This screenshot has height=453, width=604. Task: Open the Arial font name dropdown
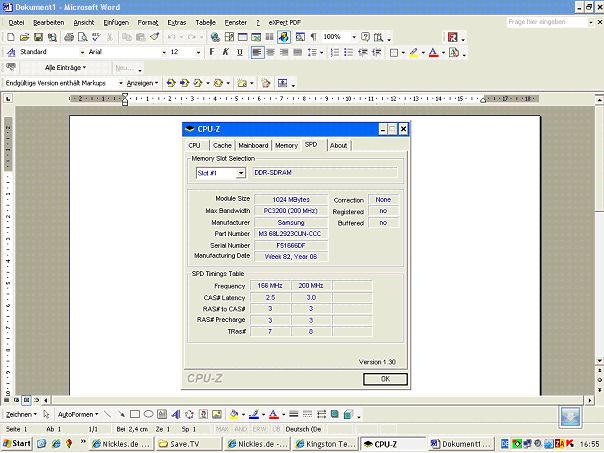(164, 52)
